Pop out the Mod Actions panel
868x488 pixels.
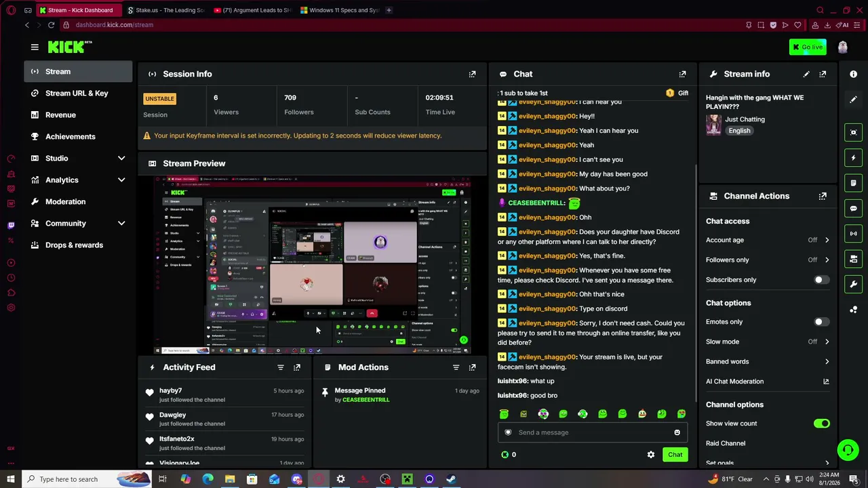(472, 367)
